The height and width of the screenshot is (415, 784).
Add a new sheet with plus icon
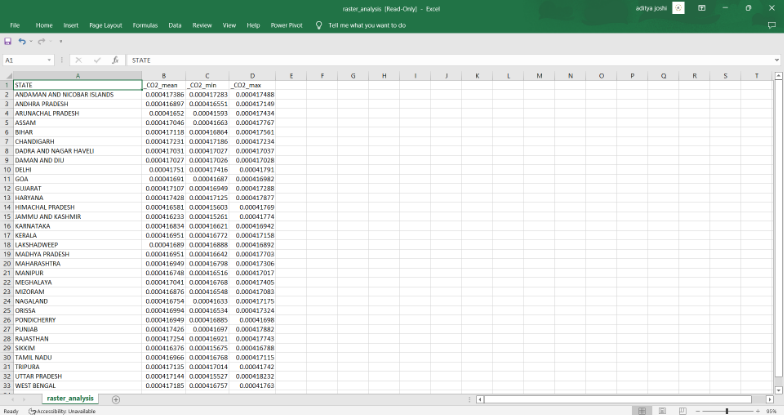116,399
